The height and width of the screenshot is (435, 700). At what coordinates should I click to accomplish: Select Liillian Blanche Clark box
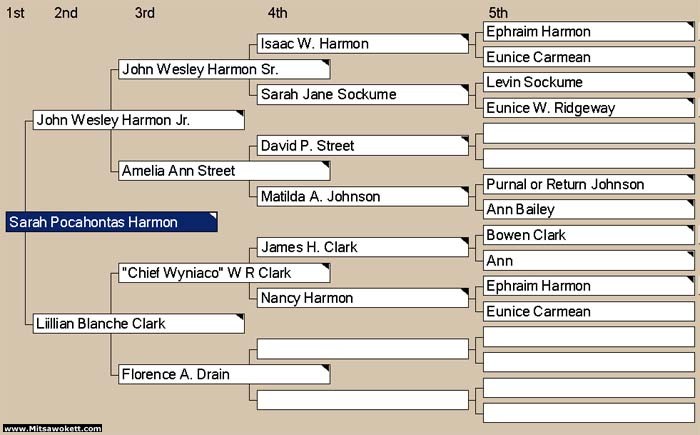point(138,323)
